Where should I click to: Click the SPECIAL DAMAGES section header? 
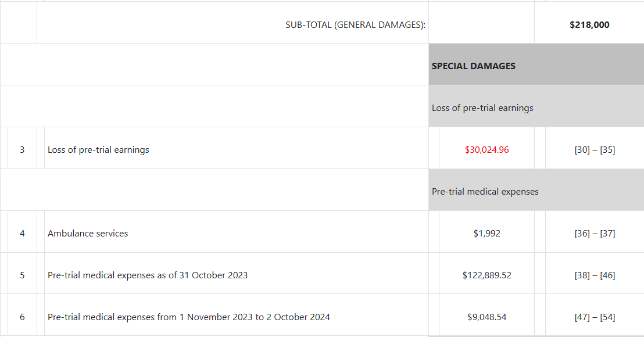click(474, 66)
